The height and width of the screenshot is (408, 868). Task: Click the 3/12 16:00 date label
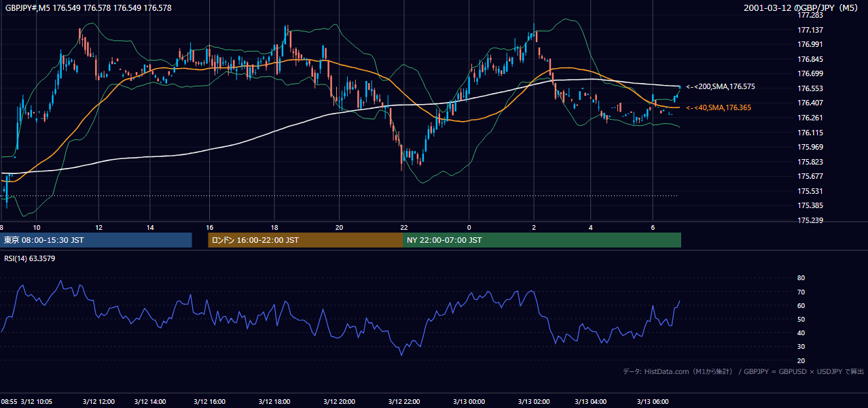coord(210,401)
